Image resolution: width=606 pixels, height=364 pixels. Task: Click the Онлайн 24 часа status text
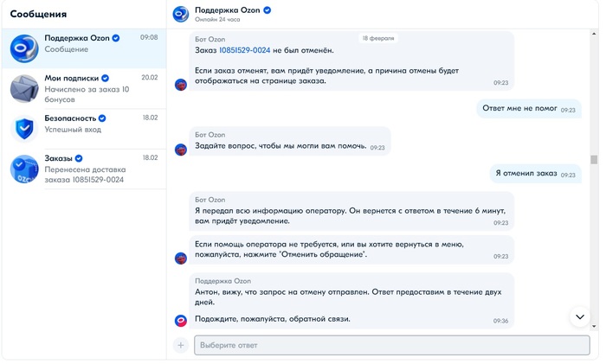(x=217, y=19)
